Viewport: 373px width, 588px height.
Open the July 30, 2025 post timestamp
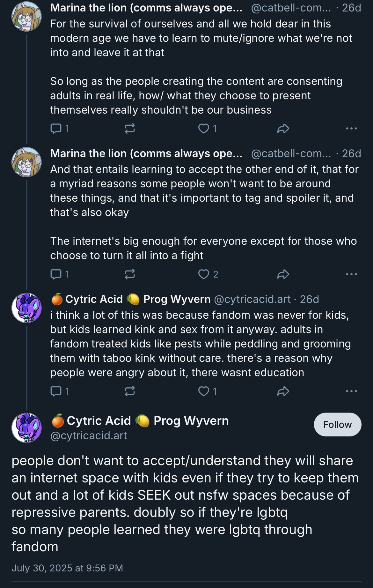click(67, 568)
